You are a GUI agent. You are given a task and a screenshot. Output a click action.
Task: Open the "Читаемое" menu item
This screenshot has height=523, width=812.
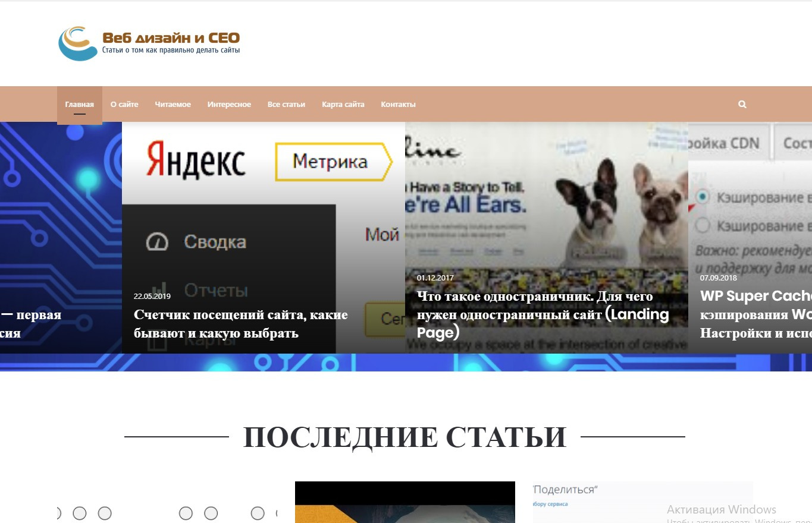click(x=173, y=105)
